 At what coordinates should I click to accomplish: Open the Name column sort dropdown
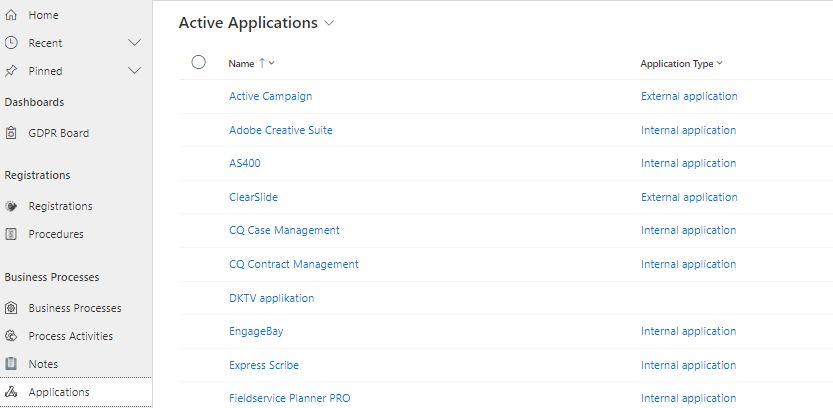[x=272, y=63]
